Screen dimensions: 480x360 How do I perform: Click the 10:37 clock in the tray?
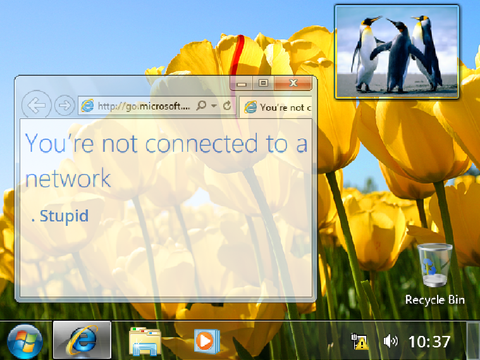click(x=429, y=342)
